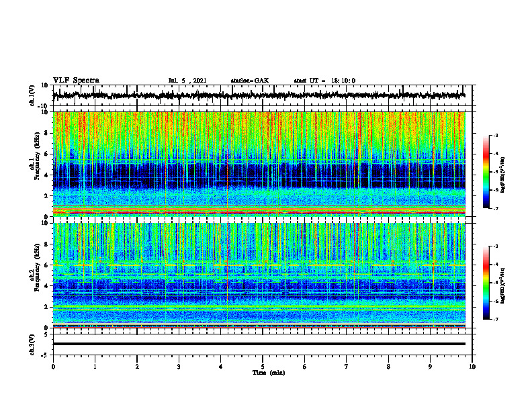
Task: Click time-axis tick label "9"
Action: 430,367
